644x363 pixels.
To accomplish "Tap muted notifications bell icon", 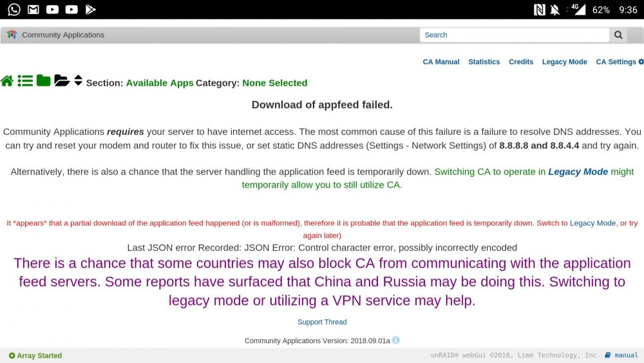I will click(555, 10).
